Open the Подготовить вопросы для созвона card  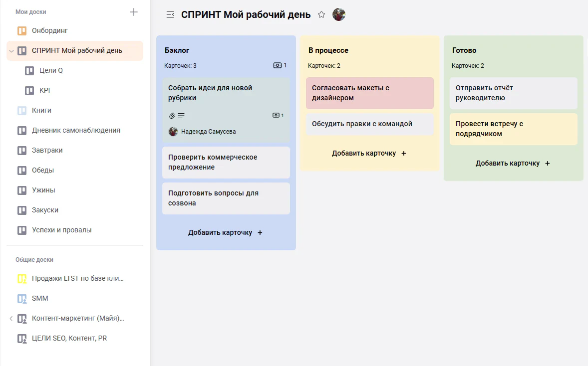[x=226, y=198]
